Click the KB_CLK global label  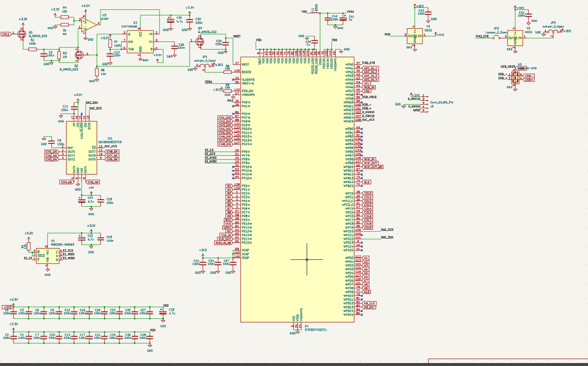click(x=370, y=303)
